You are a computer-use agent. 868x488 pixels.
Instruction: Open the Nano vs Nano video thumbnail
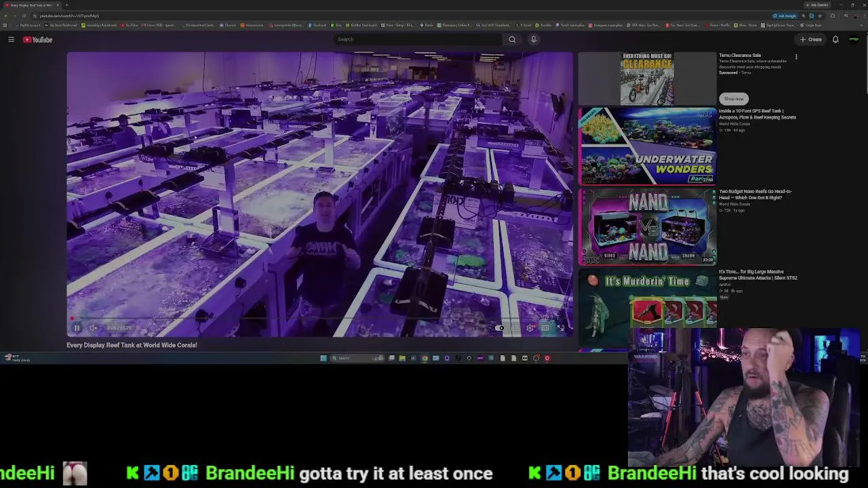click(x=647, y=226)
